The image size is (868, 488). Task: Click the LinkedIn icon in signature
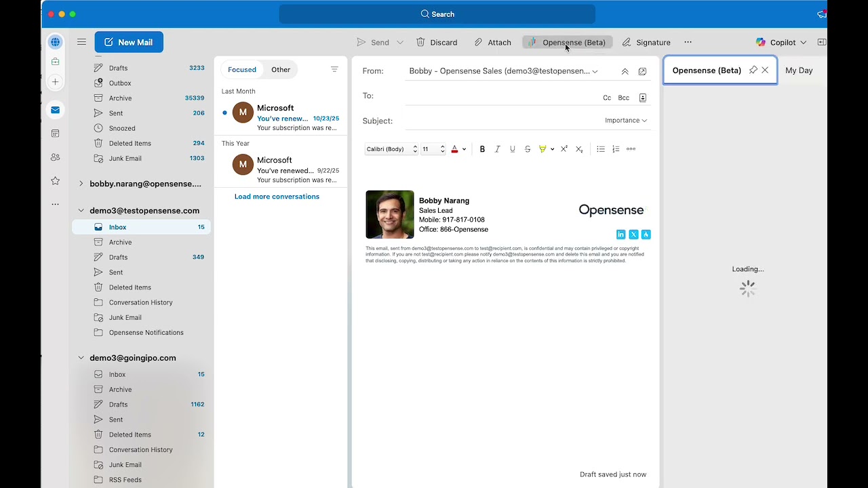[620, 235]
